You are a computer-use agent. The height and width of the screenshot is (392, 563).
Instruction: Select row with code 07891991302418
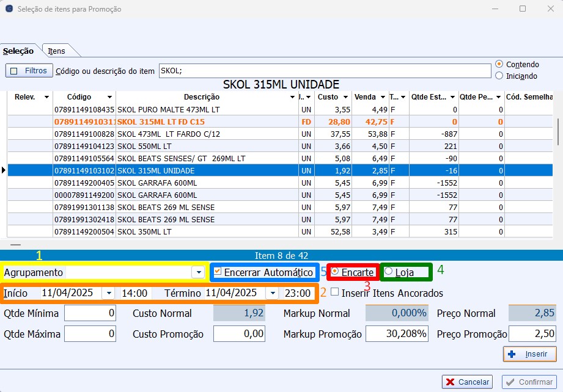pos(280,219)
